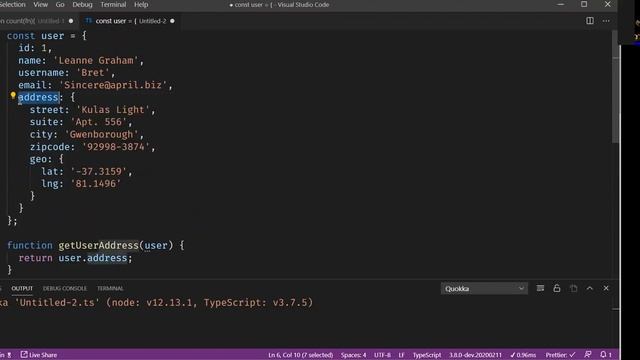This screenshot has height=360, width=640.
Task: Split the editor with the split icon
Action: pyautogui.click(x=590, y=20)
